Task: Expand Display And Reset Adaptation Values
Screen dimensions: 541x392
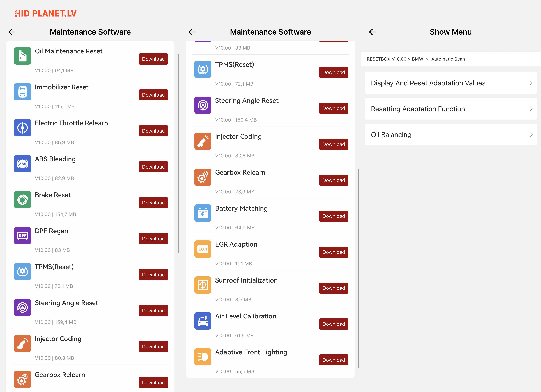Action: tap(451, 83)
